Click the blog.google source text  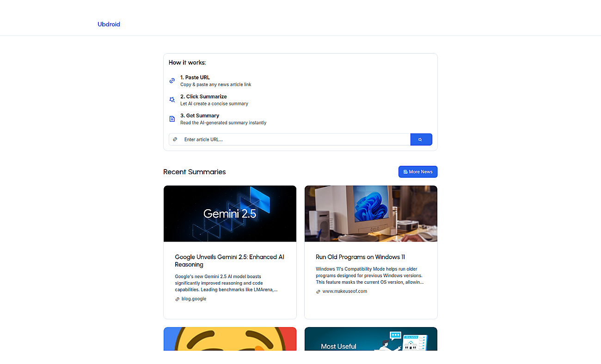click(194, 299)
